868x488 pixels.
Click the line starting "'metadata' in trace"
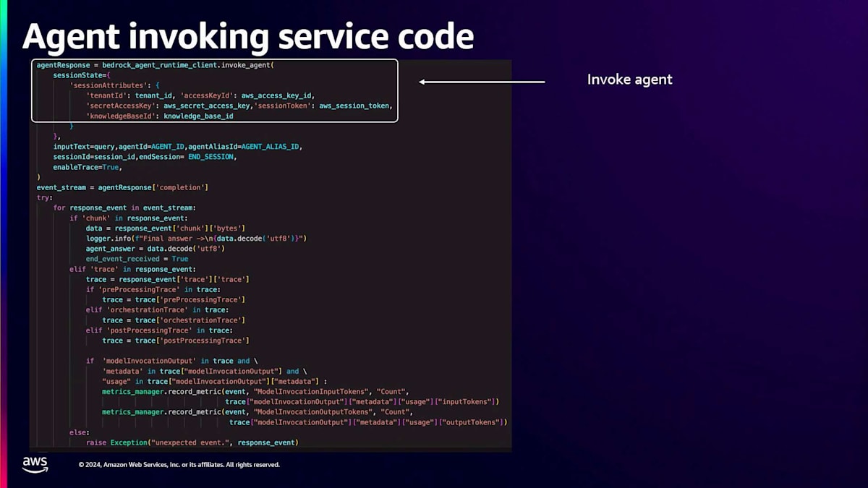point(205,371)
